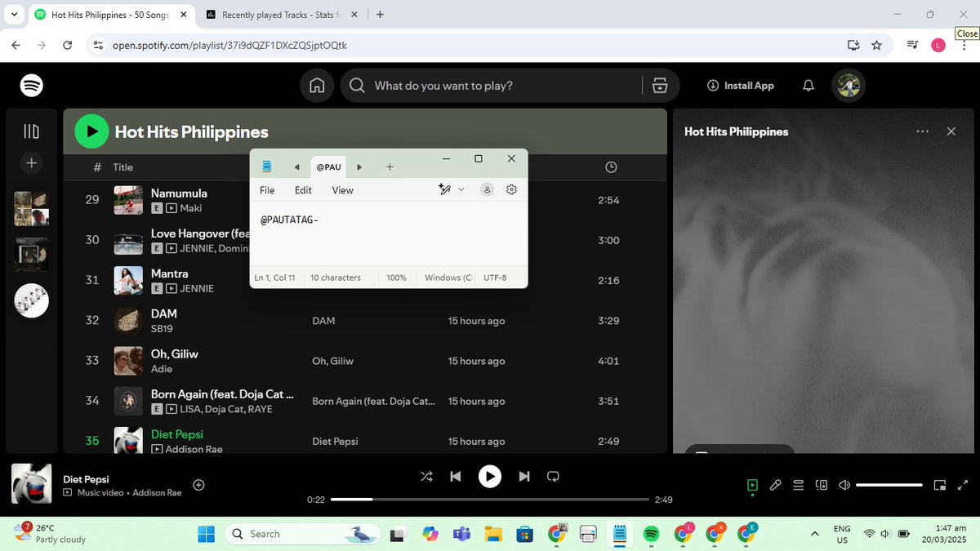Collapse Your Library sidebar icon
Screen dimensions: 980x551
pyautogui.click(x=32, y=131)
